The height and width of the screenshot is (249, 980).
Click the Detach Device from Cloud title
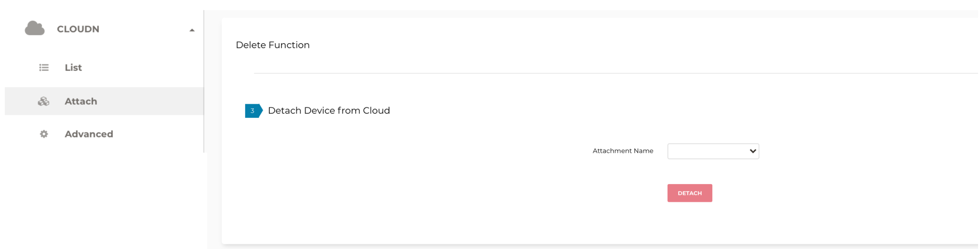coord(329,111)
